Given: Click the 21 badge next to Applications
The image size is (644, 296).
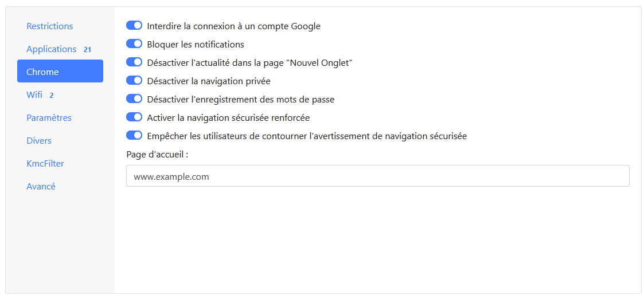Looking at the screenshot, I should coord(87,50).
